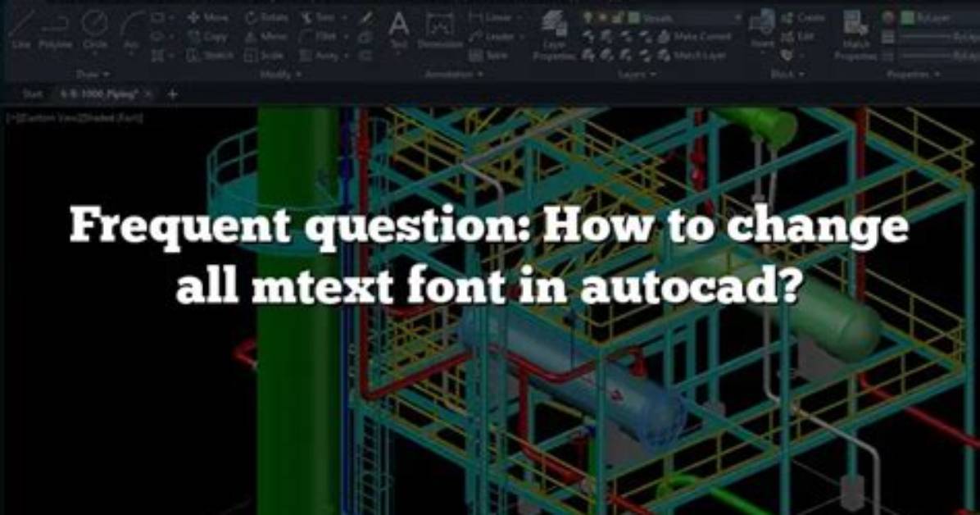The width and height of the screenshot is (980, 515).
Task: Open the ByLayer lineweight selector
Action: [x=940, y=37]
